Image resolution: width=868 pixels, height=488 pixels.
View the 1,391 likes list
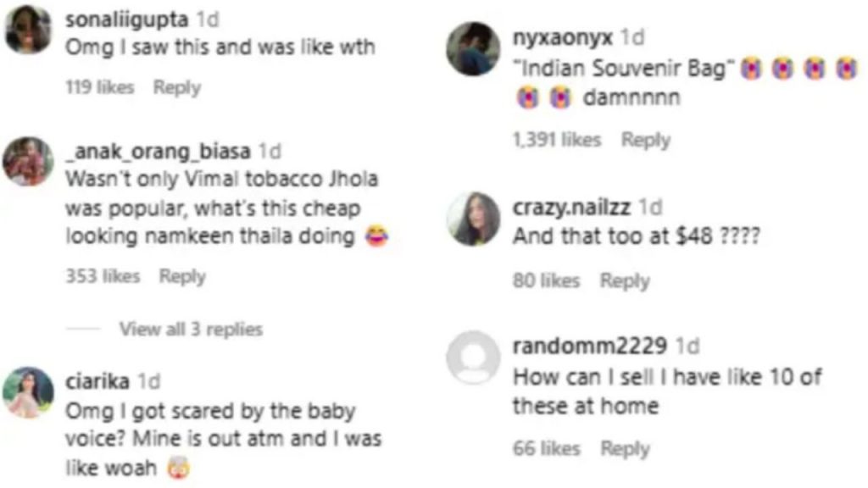(x=556, y=141)
